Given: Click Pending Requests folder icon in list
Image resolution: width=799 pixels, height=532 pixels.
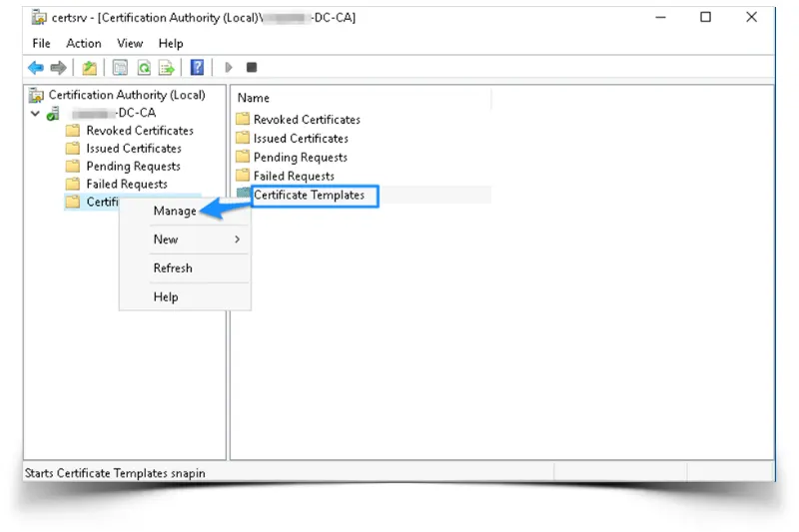Looking at the screenshot, I should (x=243, y=157).
